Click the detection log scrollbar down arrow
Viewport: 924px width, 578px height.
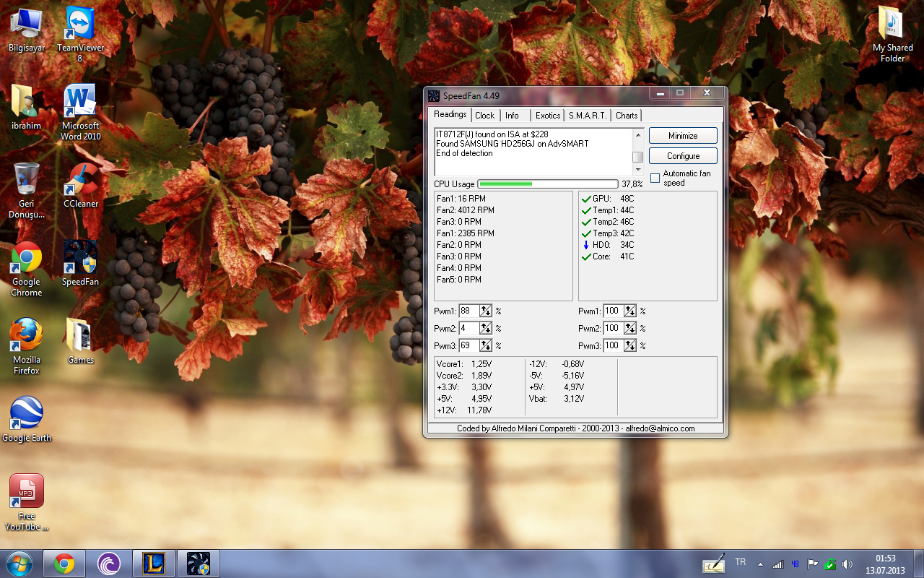(x=638, y=169)
